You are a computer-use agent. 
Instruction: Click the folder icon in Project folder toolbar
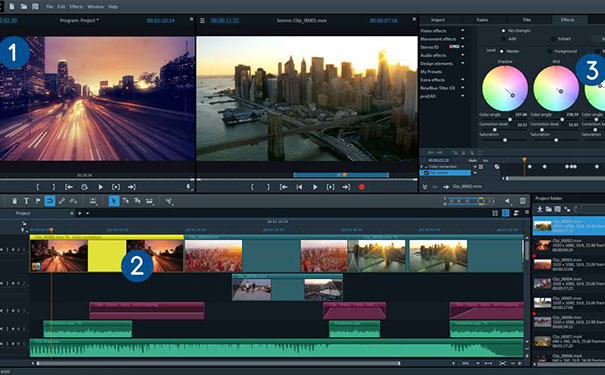tap(549, 209)
